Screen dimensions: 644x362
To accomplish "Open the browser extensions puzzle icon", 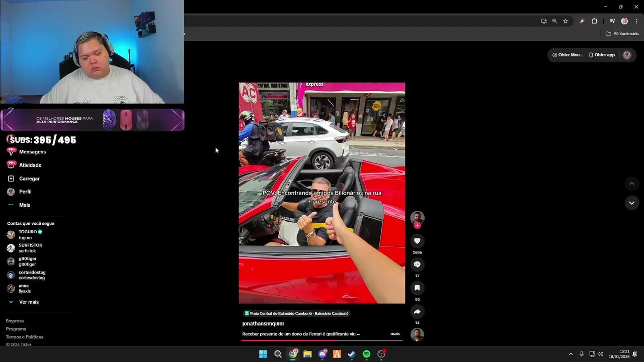I will coord(594,21).
